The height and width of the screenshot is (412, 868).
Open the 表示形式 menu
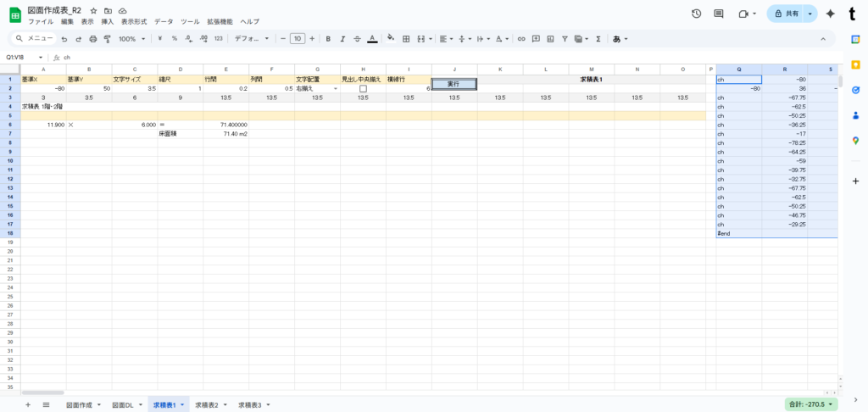134,21
